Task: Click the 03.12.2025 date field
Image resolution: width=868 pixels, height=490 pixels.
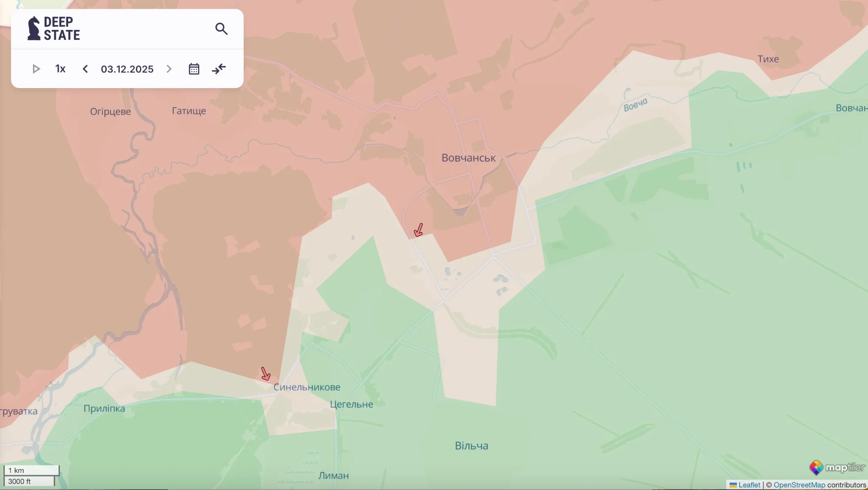Action: click(127, 69)
